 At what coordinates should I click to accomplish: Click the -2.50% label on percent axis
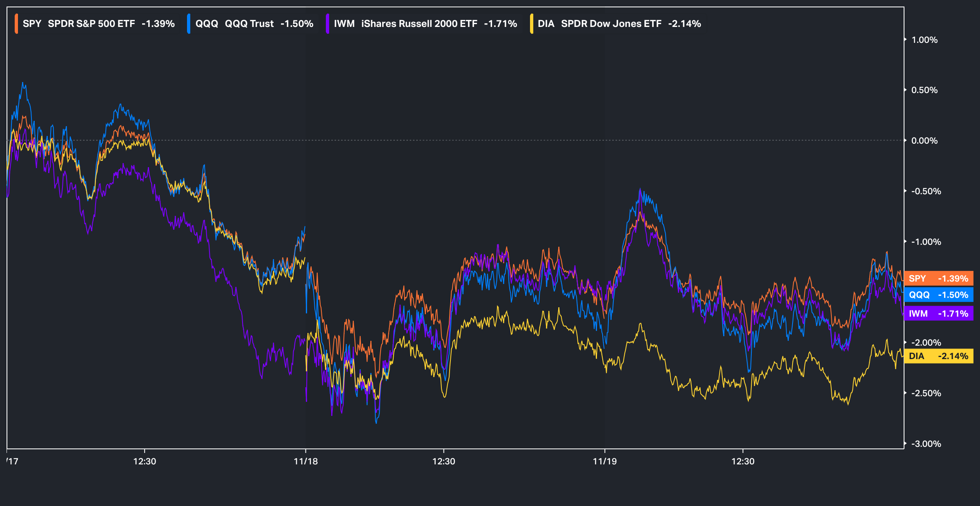[926, 393]
